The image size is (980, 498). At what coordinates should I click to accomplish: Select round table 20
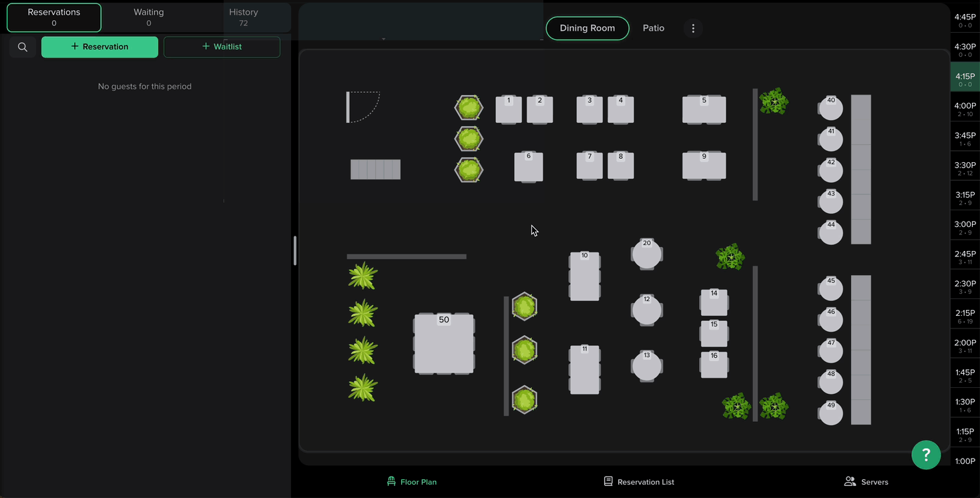point(646,254)
